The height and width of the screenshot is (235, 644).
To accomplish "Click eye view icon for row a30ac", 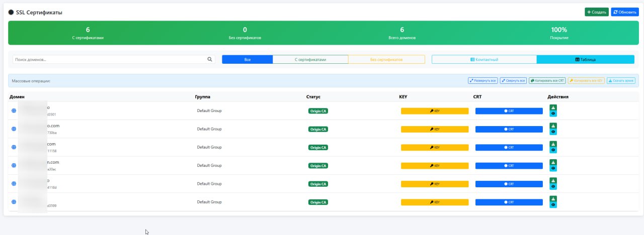I will pos(553,168).
